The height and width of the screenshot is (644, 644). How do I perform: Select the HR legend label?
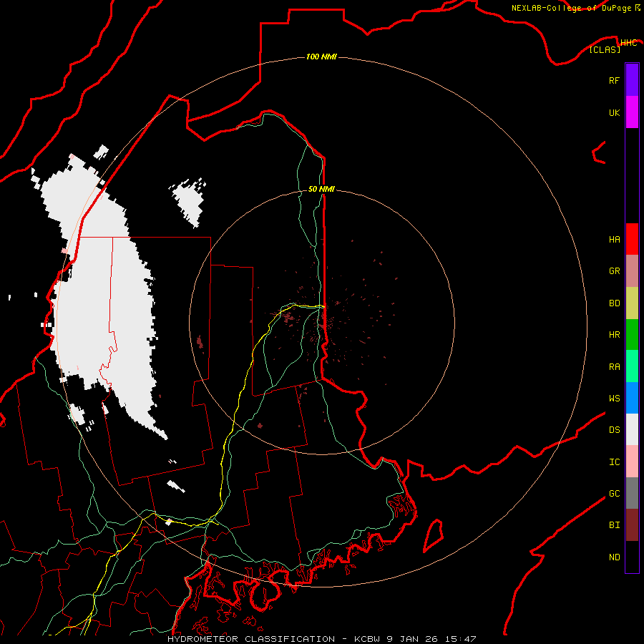click(x=614, y=335)
